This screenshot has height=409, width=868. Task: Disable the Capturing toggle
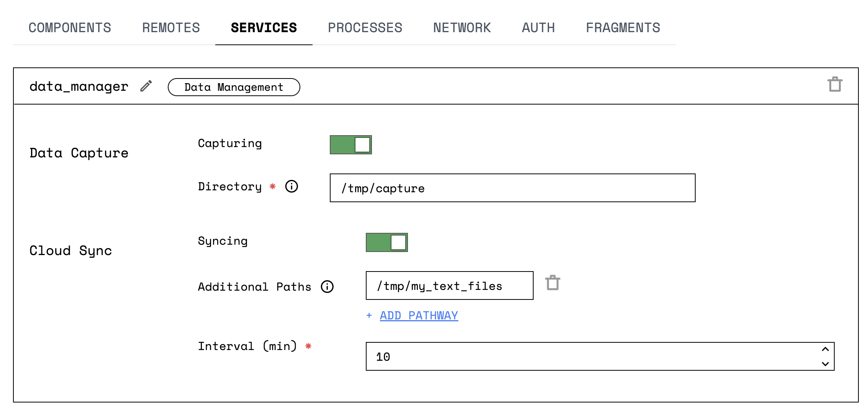pos(350,144)
